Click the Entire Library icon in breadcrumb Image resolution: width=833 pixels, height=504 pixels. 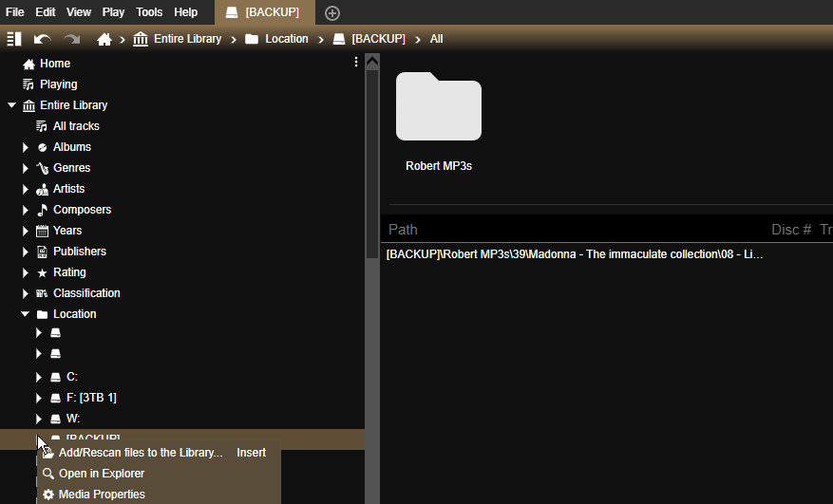141,39
